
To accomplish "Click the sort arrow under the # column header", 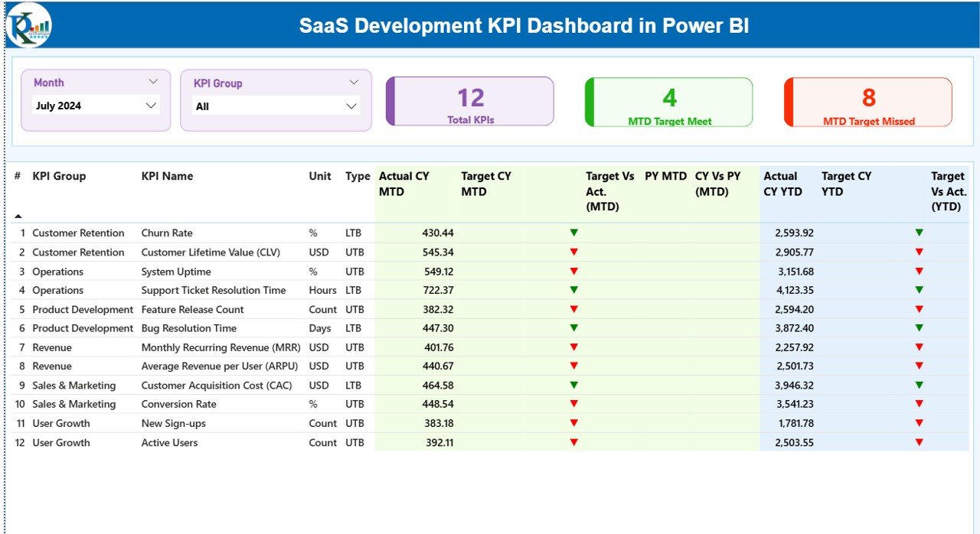I will (17, 215).
